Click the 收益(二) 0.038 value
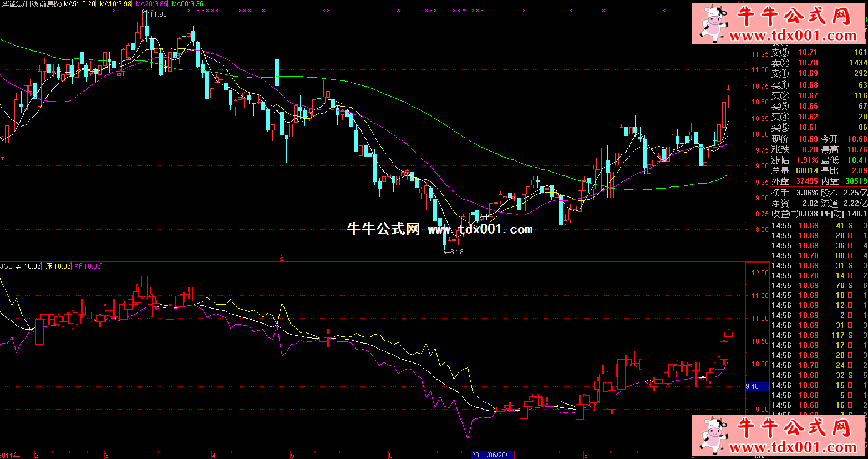The width and height of the screenshot is (868, 459). [809, 214]
